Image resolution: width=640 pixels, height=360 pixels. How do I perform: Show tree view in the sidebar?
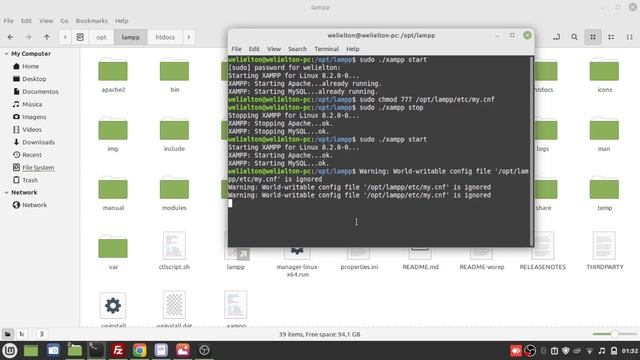[22, 334]
